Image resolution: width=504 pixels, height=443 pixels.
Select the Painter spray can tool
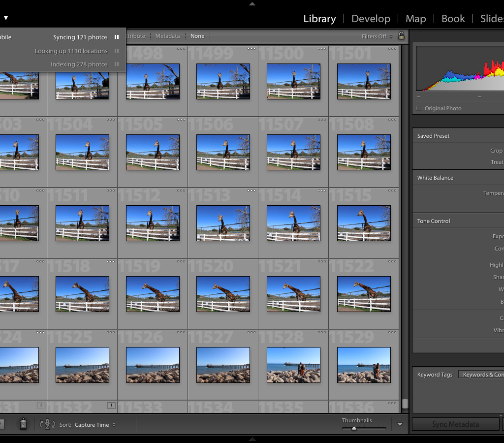(x=23, y=424)
